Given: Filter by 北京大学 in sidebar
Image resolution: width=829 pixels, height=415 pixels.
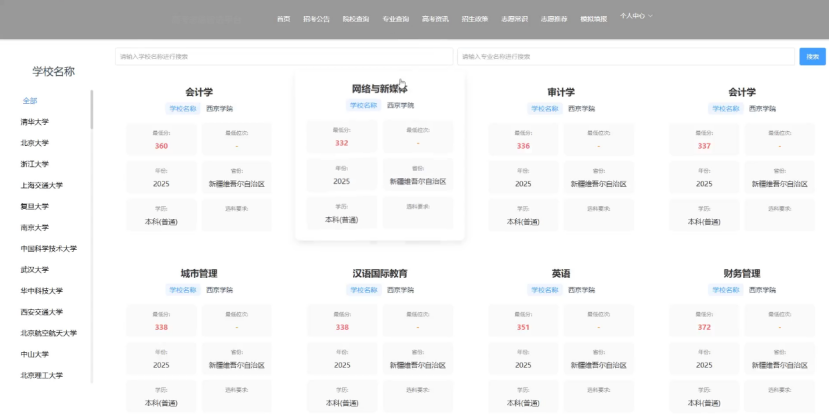Looking at the screenshot, I should pos(34,143).
